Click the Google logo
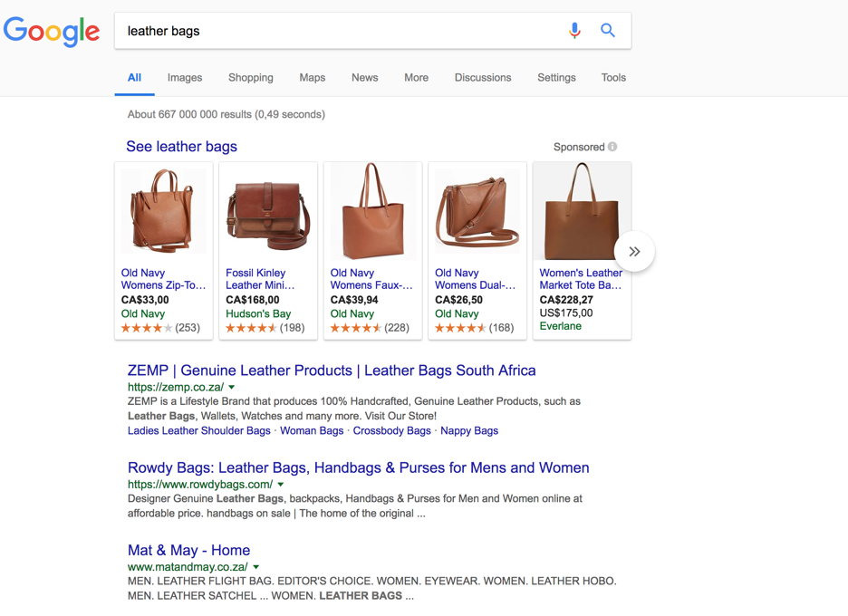Screen dimensions: 848x616 52,31
